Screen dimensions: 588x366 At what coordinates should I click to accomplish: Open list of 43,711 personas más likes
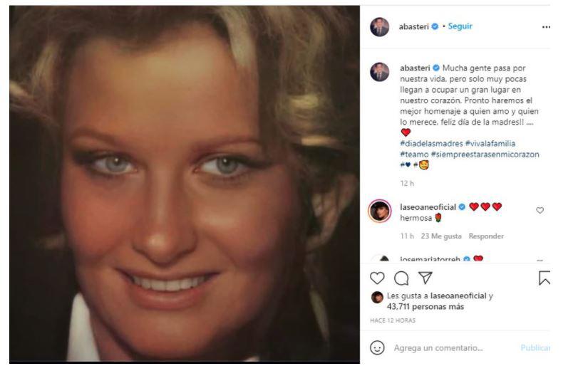click(x=425, y=307)
